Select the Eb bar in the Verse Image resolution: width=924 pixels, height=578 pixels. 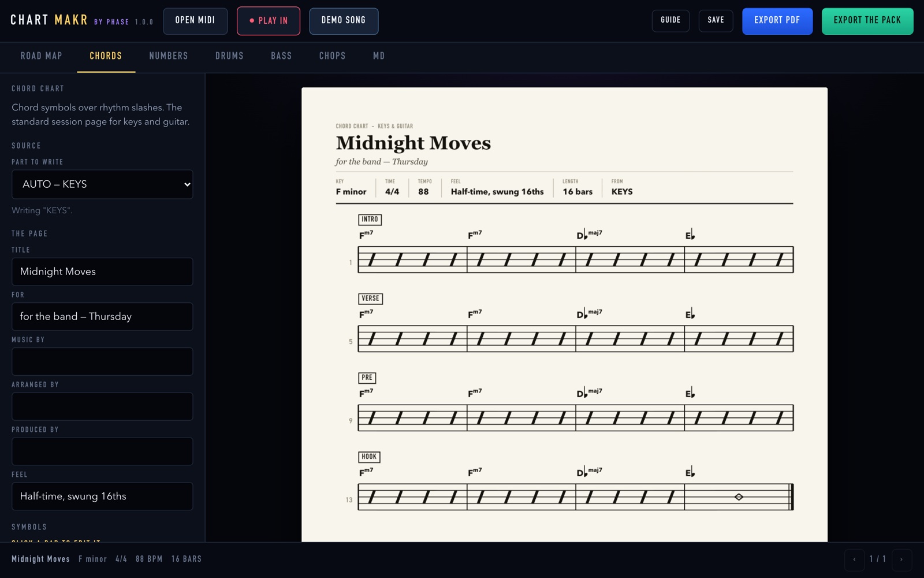pos(739,339)
